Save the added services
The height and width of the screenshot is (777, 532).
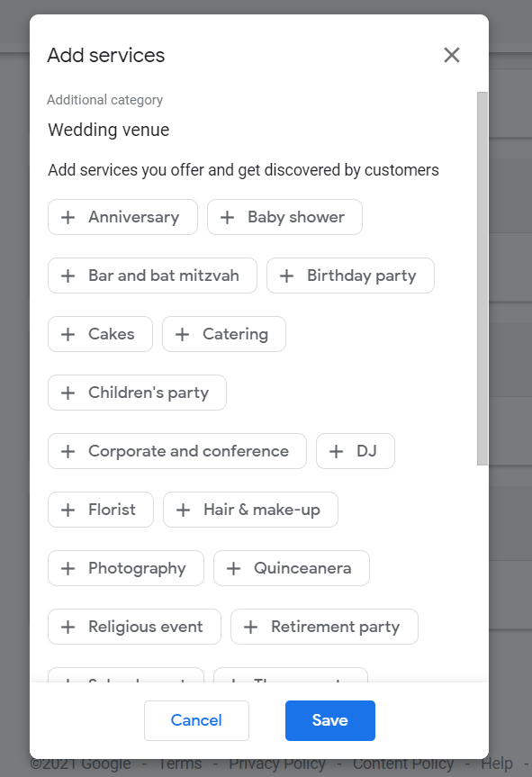pyautogui.click(x=329, y=720)
